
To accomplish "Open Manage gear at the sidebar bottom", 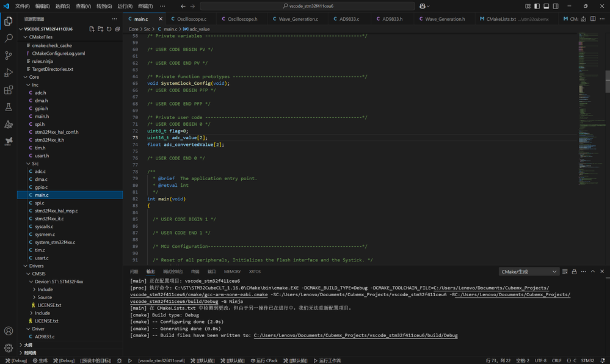I will pyautogui.click(x=9, y=348).
